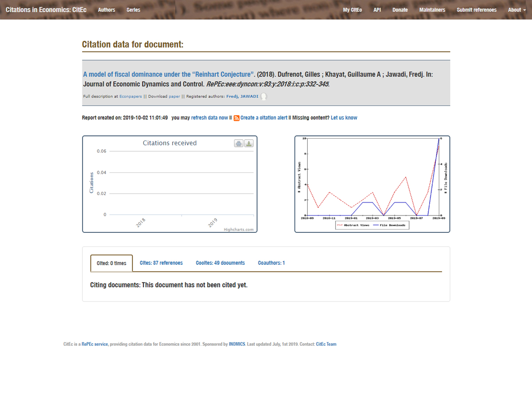The image size is (532, 399).
Task: Click the abstract views and downloads chart
Action: tap(372, 184)
